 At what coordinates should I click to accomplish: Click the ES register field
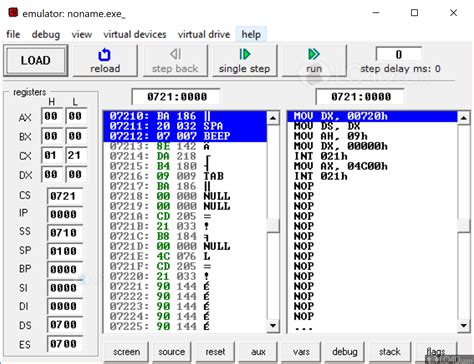[65, 343]
